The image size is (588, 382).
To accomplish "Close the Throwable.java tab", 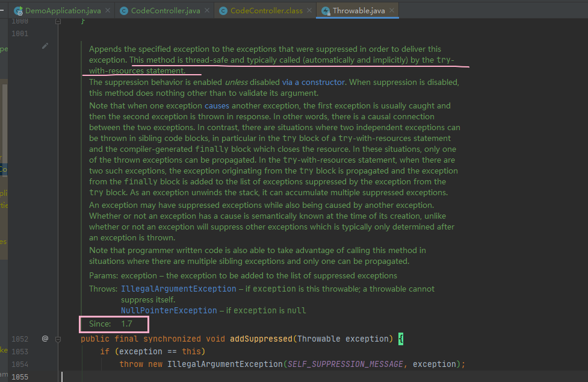I will point(392,10).
